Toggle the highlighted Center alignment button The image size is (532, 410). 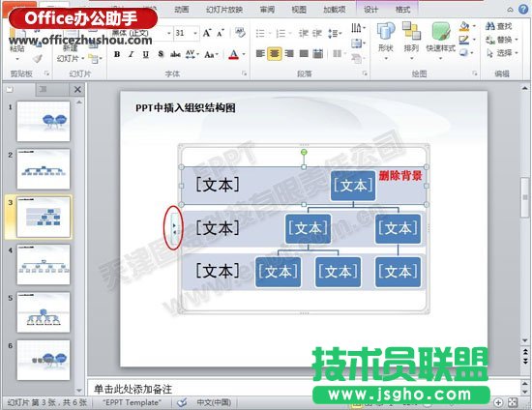(x=275, y=53)
